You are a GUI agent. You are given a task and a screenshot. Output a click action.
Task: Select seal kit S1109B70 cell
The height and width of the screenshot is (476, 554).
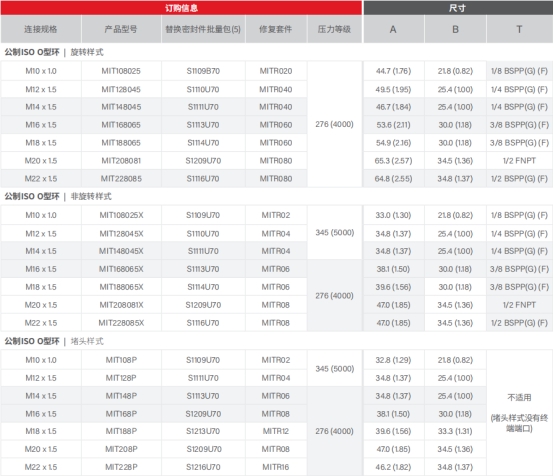point(203,71)
